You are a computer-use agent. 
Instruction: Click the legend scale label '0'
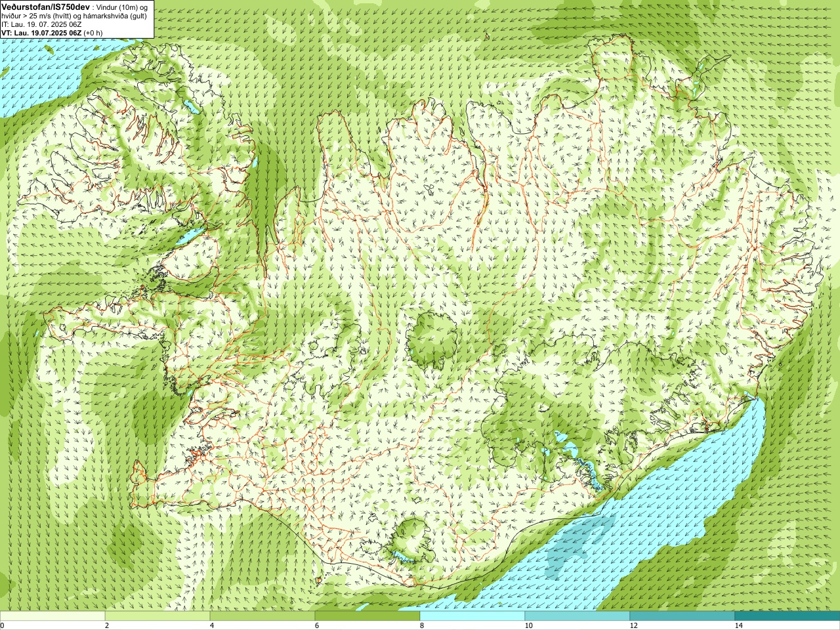click(x=2, y=625)
